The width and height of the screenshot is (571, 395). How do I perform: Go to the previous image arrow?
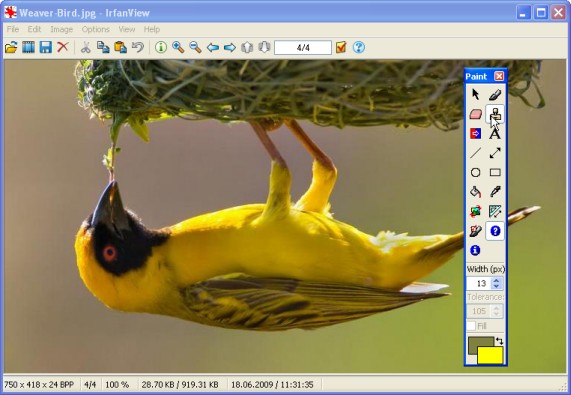pos(213,47)
